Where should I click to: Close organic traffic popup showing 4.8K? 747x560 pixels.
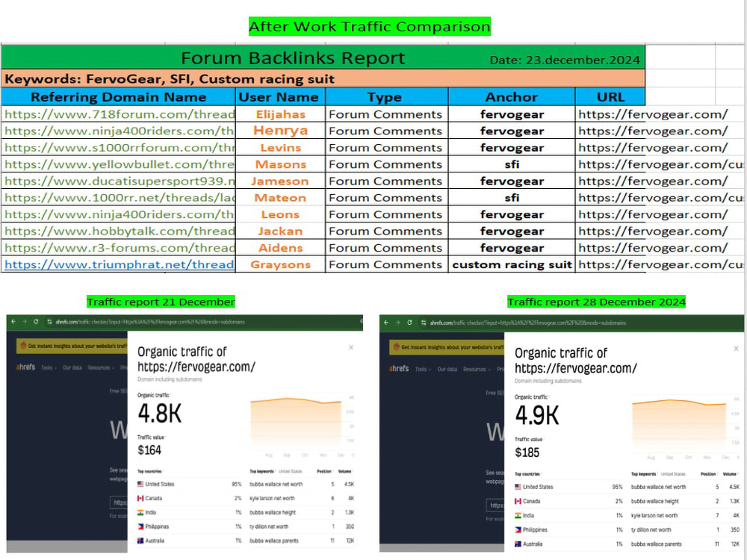[351, 347]
